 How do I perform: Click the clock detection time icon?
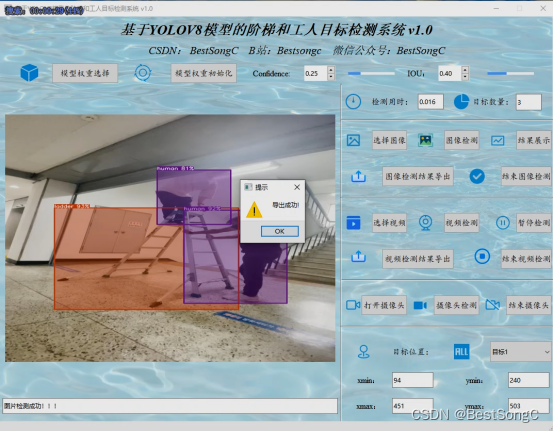(353, 102)
